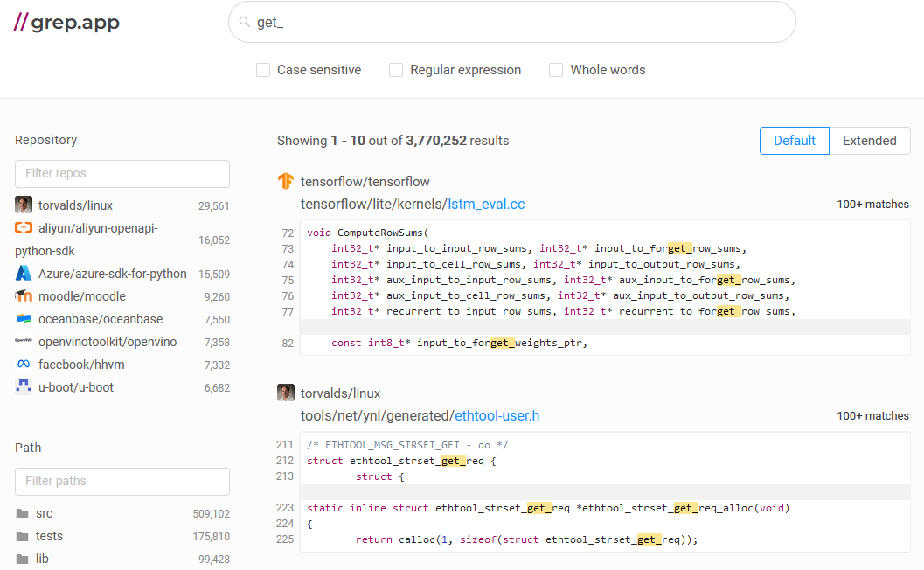This screenshot has height=570, width=924.
Task: Filter by torvalds/linux repository
Action: [75, 205]
